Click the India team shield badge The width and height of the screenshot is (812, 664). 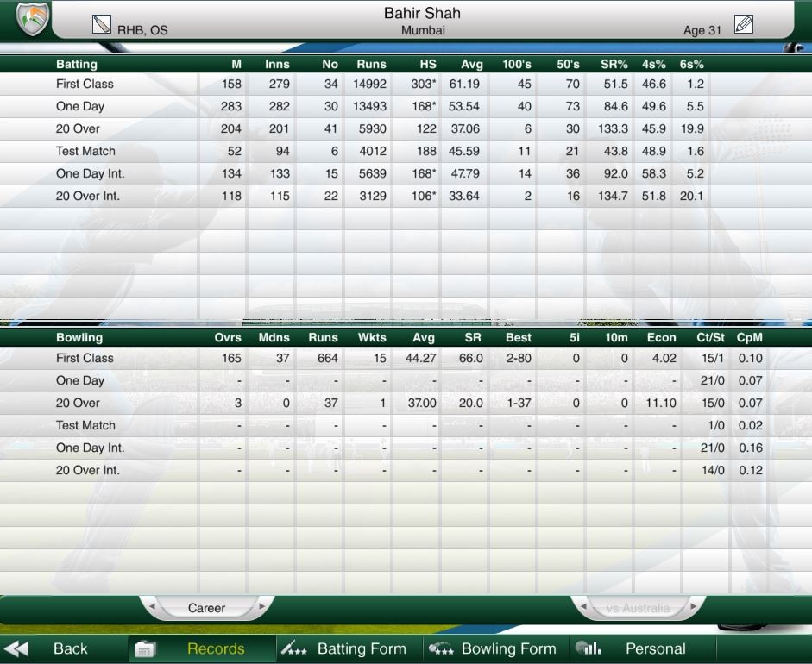32,19
